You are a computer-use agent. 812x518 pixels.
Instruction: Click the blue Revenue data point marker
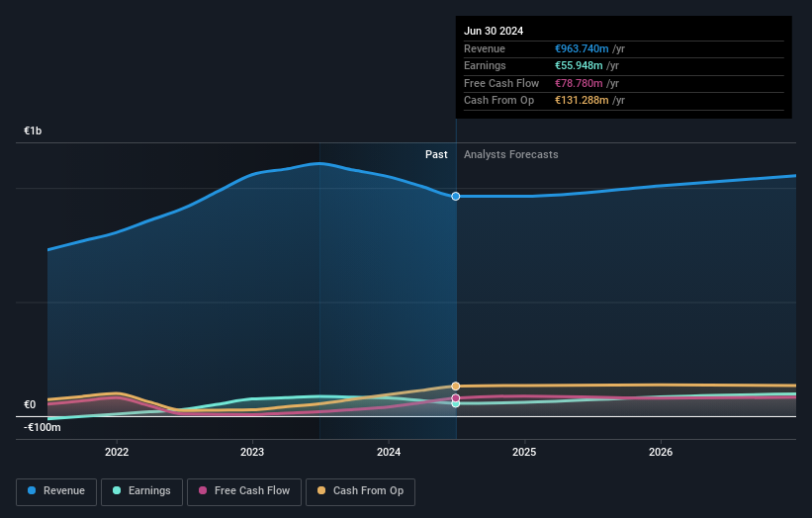(x=456, y=196)
